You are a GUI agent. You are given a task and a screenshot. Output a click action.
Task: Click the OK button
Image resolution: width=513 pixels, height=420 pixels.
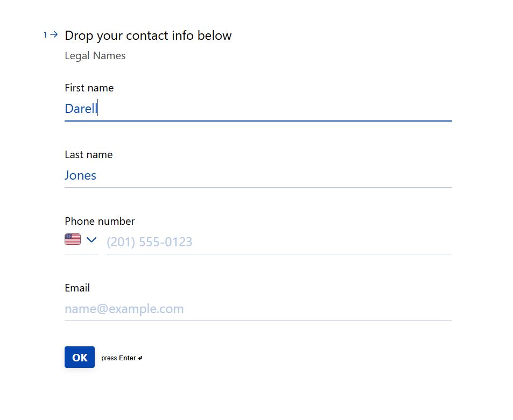[80, 357]
